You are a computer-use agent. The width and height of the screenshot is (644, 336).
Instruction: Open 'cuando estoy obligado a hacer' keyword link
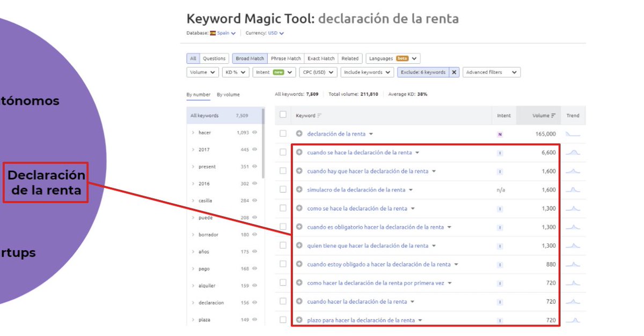click(x=379, y=264)
